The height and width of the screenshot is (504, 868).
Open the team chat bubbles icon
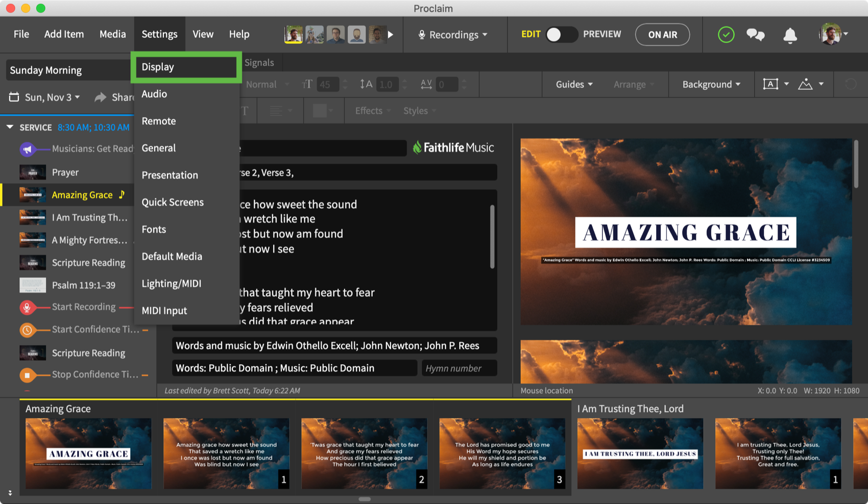(x=755, y=35)
